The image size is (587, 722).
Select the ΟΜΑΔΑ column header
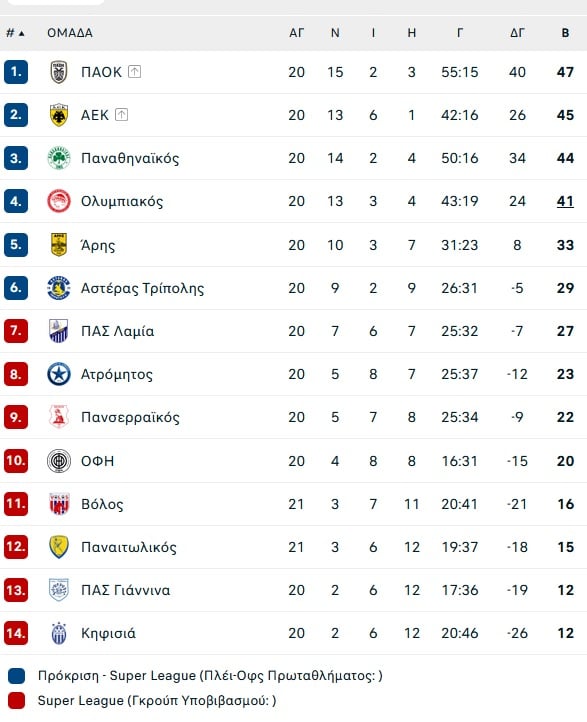(70, 33)
